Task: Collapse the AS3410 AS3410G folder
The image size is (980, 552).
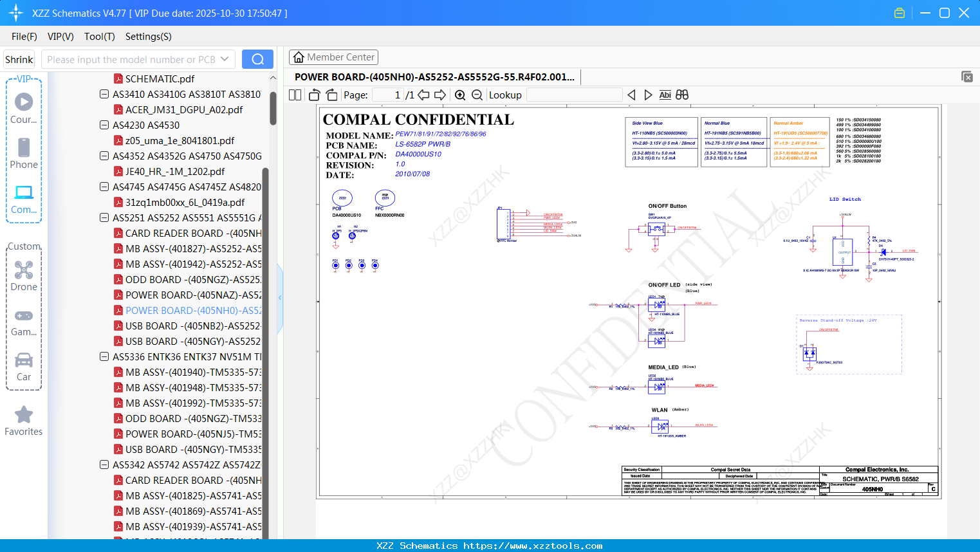Action: click(104, 94)
